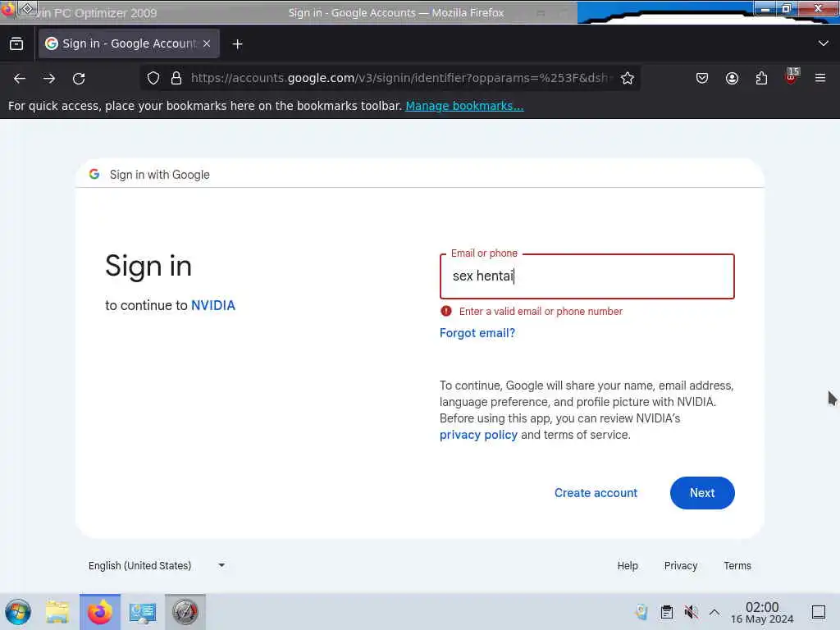The width and height of the screenshot is (840, 630).
Task: Open a new tab with plus button
Action: [237, 44]
